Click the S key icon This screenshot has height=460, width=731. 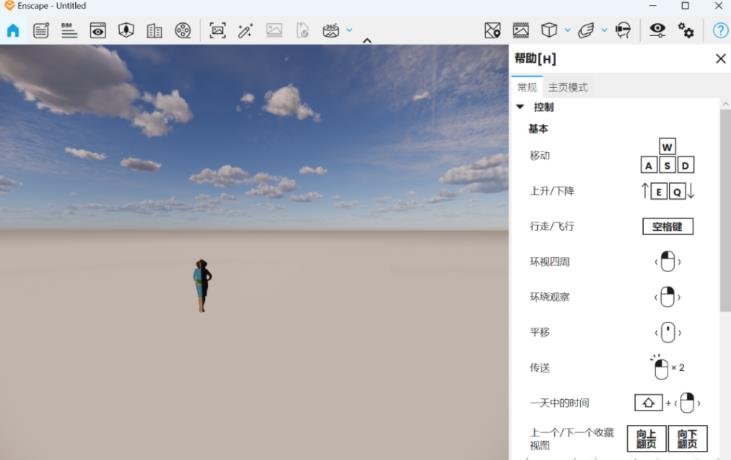[667, 165]
